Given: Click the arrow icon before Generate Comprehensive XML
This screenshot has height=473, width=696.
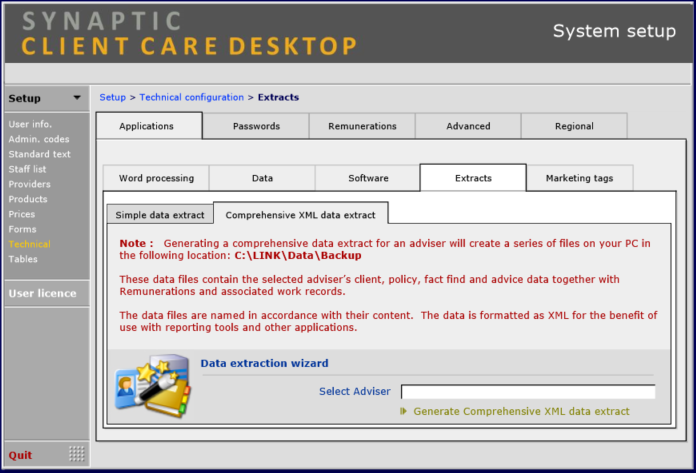Looking at the screenshot, I should tap(403, 411).
